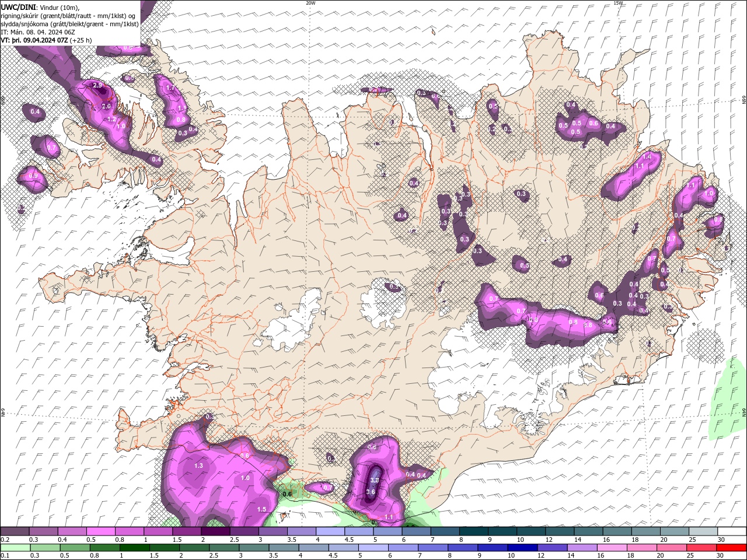747x560 pixels.
Task: Click the upper legend swatch between 0.2 and 0.3
Action: pyautogui.click(x=15, y=531)
